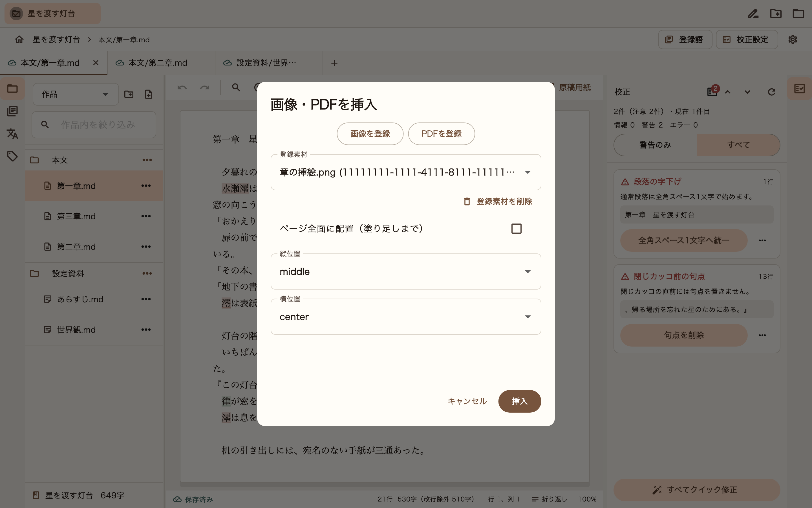The width and height of the screenshot is (812, 508).
Task: Click the new folder icon in title bar
Action: [776, 14]
